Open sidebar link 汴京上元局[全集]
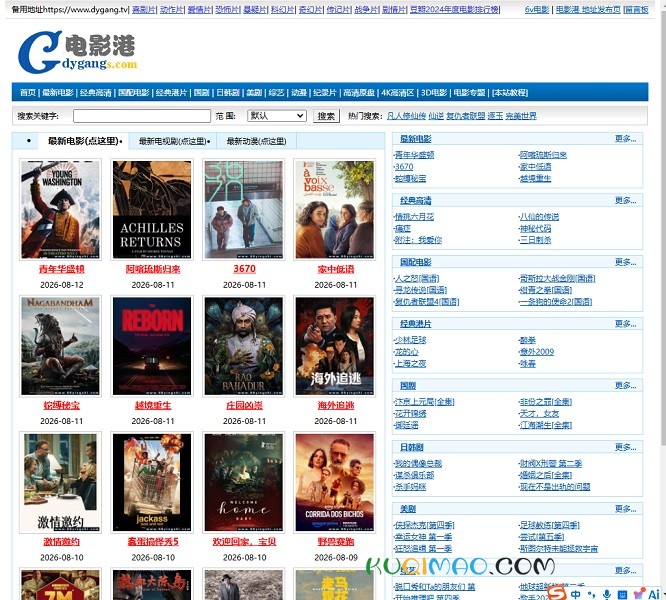 point(424,402)
